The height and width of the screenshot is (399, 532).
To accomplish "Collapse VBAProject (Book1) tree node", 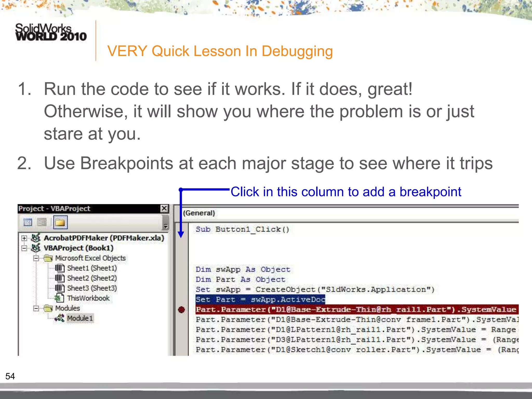I will tap(24, 248).
